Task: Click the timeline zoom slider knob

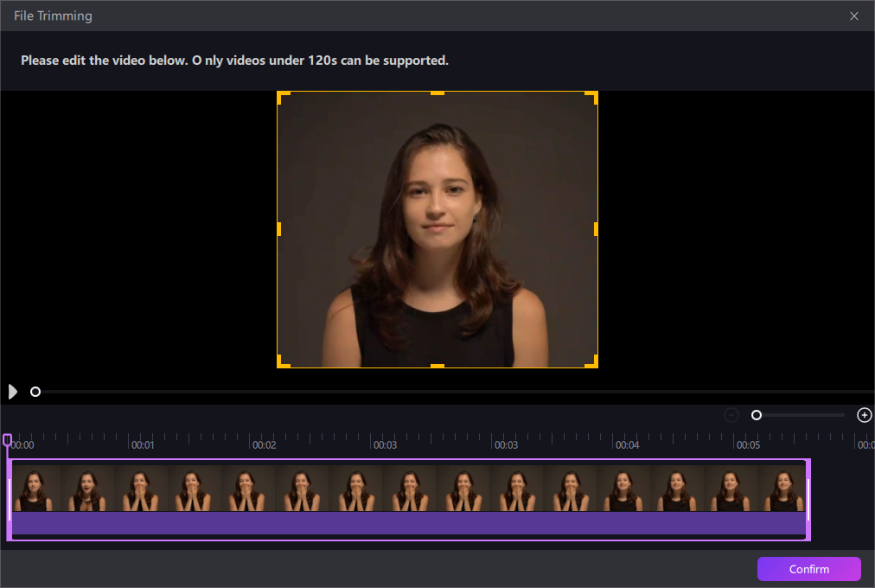Action: point(757,415)
